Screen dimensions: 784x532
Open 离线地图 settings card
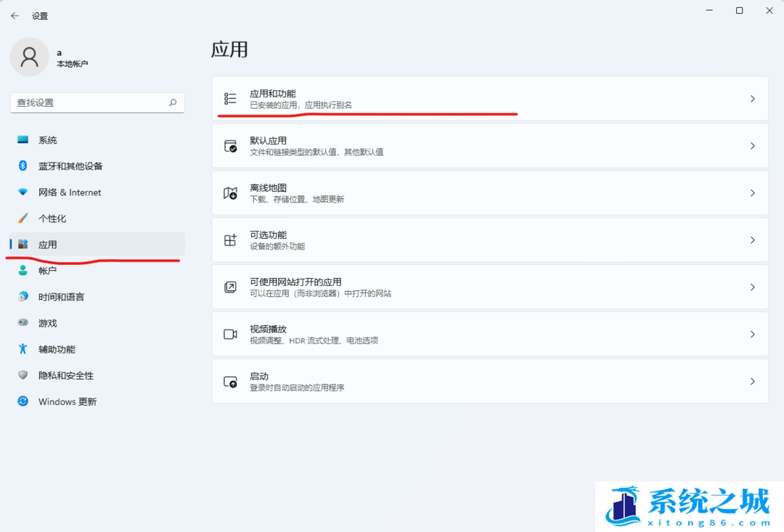pos(490,193)
